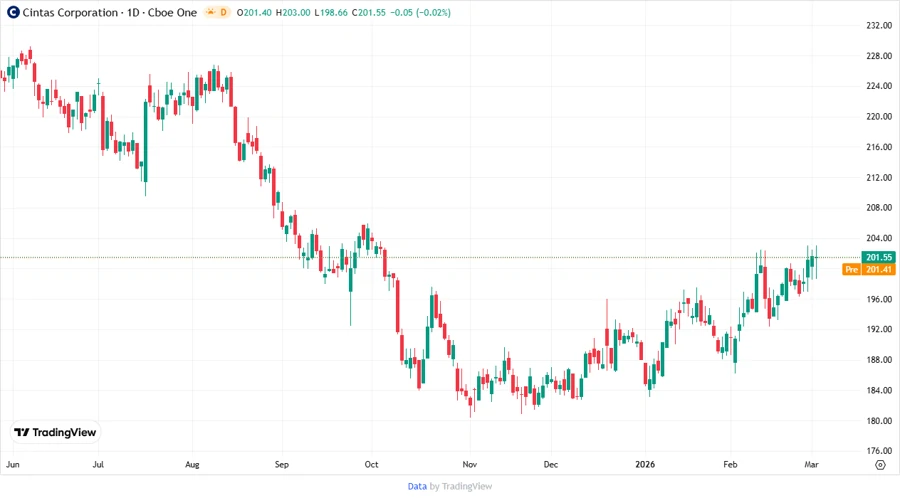The image size is (900, 498).
Task: Click the 204.00 price axis label
Action: click(879, 238)
